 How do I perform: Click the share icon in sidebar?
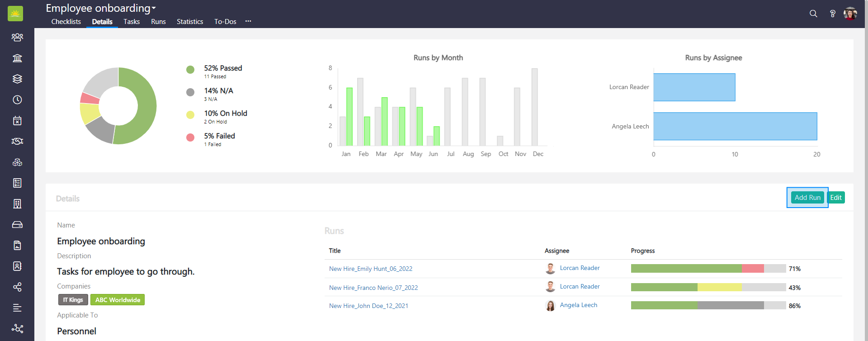pyautogui.click(x=17, y=287)
